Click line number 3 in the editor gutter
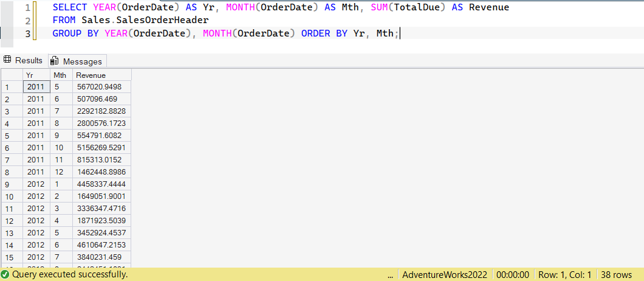The image size is (644, 281). pyautogui.click(x=27, y=33)
